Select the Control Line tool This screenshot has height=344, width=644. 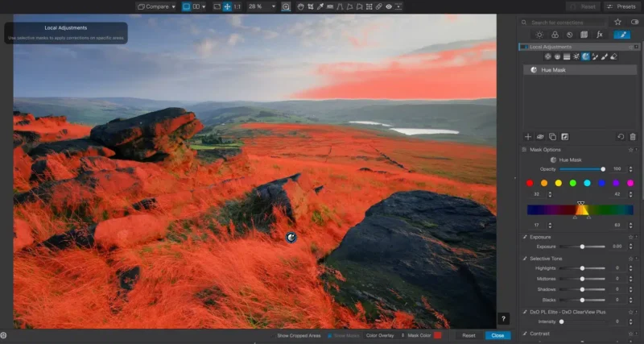[557, 56]
